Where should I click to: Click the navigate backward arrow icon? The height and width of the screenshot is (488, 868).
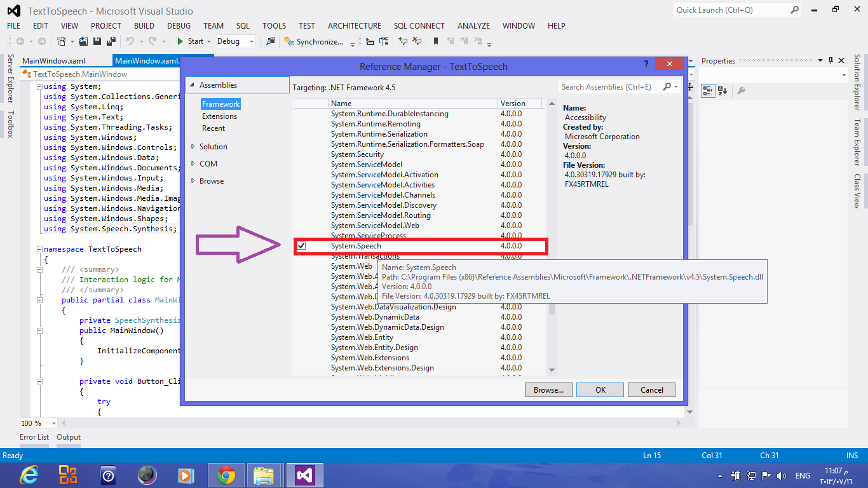coord(20,41)
